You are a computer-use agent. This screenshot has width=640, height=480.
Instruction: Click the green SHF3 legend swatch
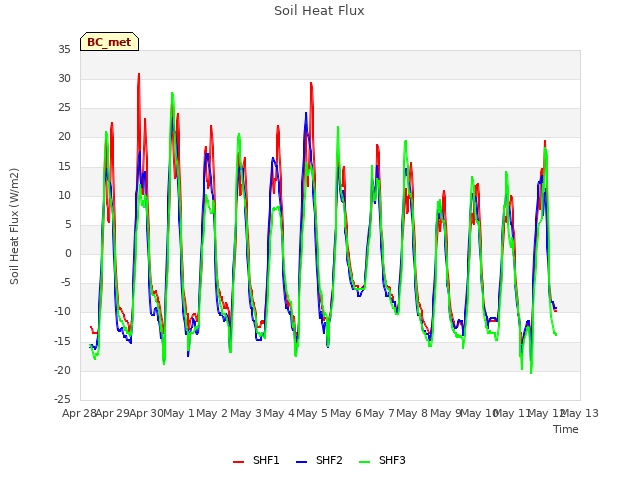(x=364, y=462)
